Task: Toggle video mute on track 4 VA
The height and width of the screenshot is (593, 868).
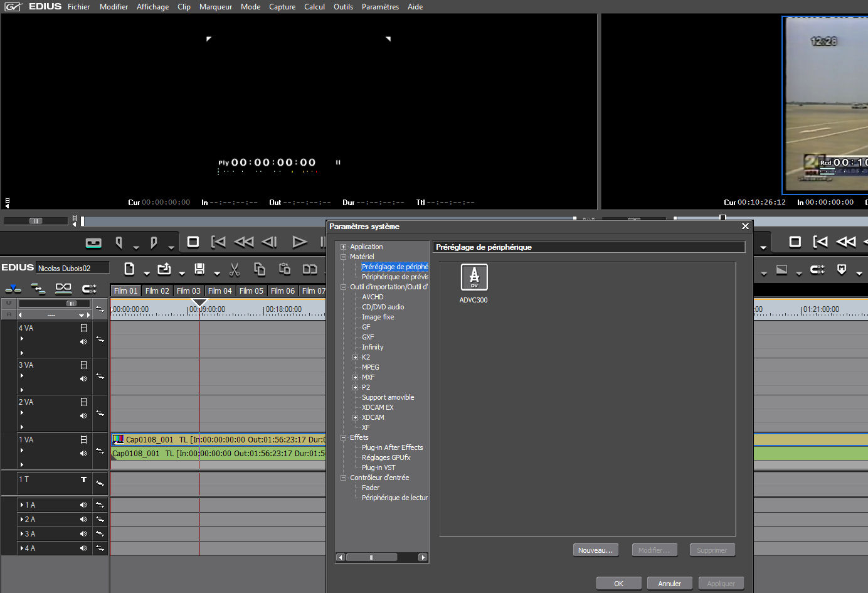Action: tap(83, 328)
